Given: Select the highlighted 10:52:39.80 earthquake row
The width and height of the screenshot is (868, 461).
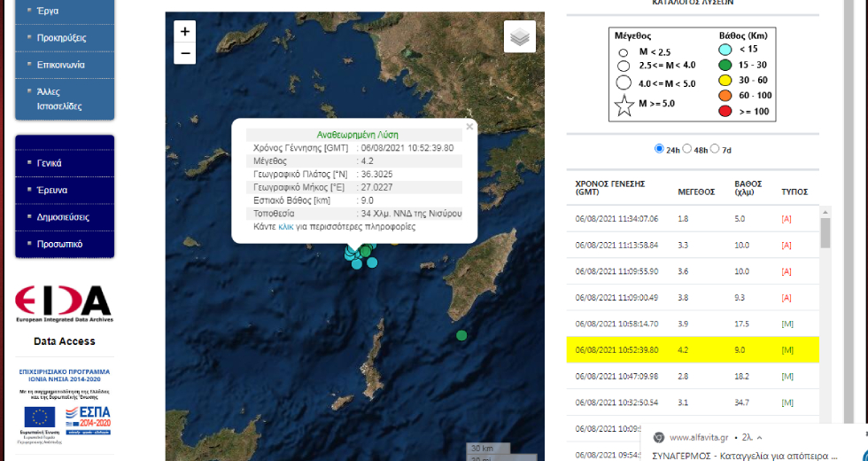Looking at the screenshot, I should click(693, 350).
